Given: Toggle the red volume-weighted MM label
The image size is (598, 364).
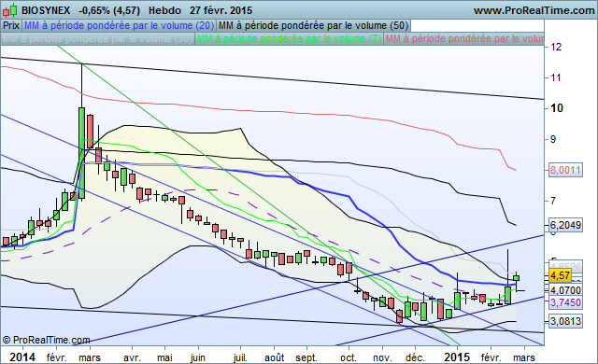Looking at the screenshot, I should (x=463, y=39).
